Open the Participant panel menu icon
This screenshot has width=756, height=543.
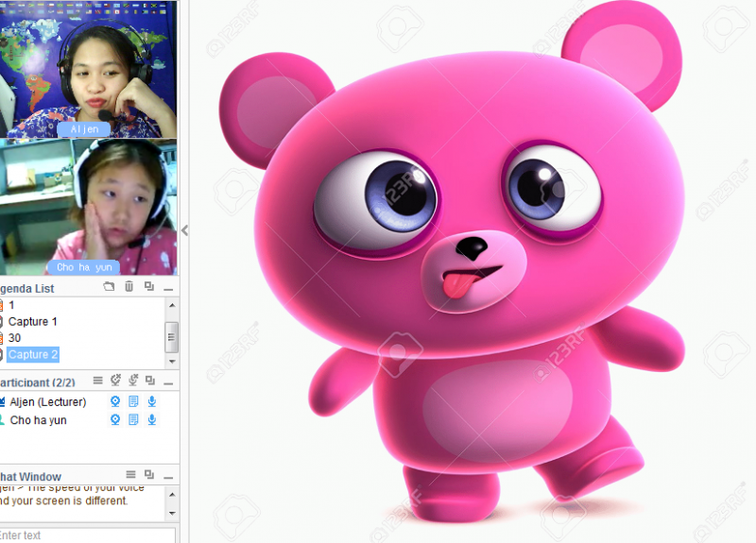coord(97,381)
